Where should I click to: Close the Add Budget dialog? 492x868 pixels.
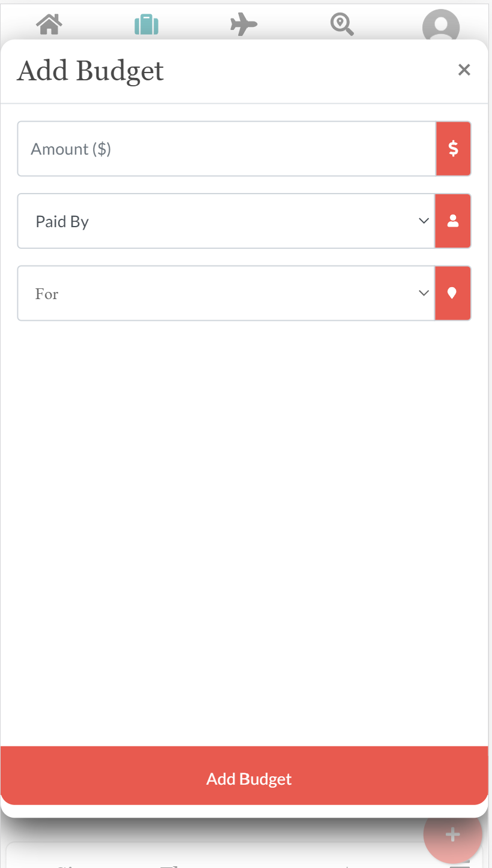[x=464, y=70]
